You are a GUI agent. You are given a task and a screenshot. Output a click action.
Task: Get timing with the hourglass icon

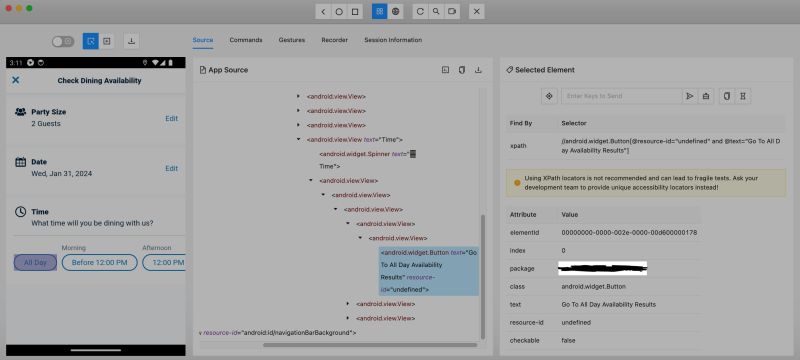pos(743,96)
